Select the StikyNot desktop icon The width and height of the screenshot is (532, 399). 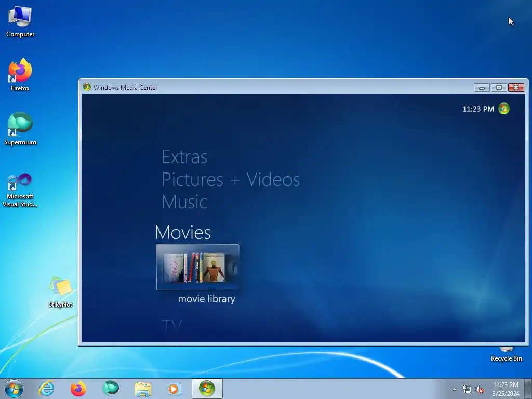point(60,292)
